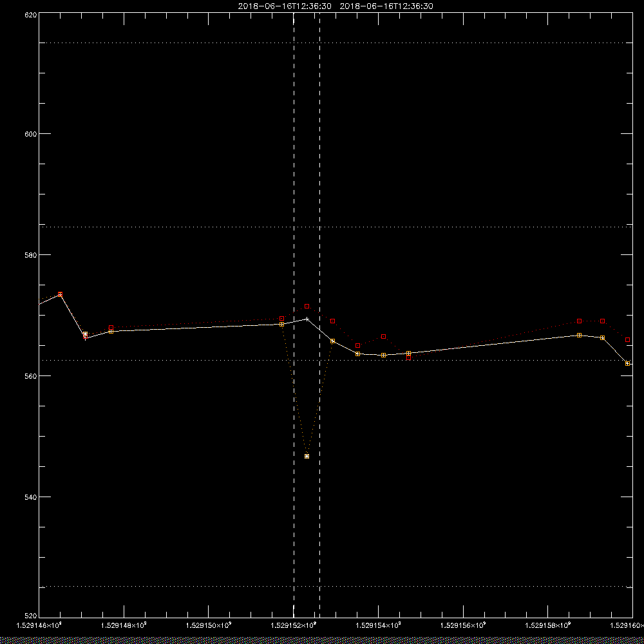Click the 520 y-axis label

pos(31,616)
